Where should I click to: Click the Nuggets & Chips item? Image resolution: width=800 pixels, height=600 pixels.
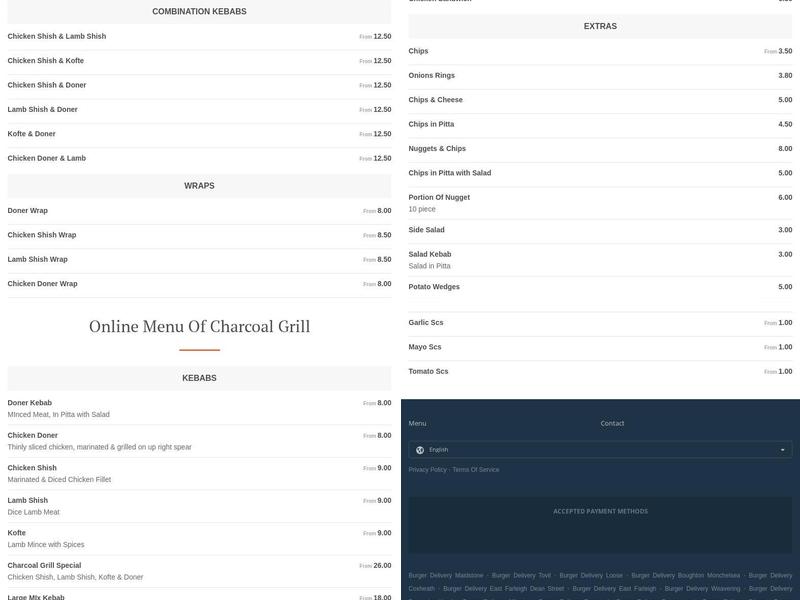click(x=598, y=149)
